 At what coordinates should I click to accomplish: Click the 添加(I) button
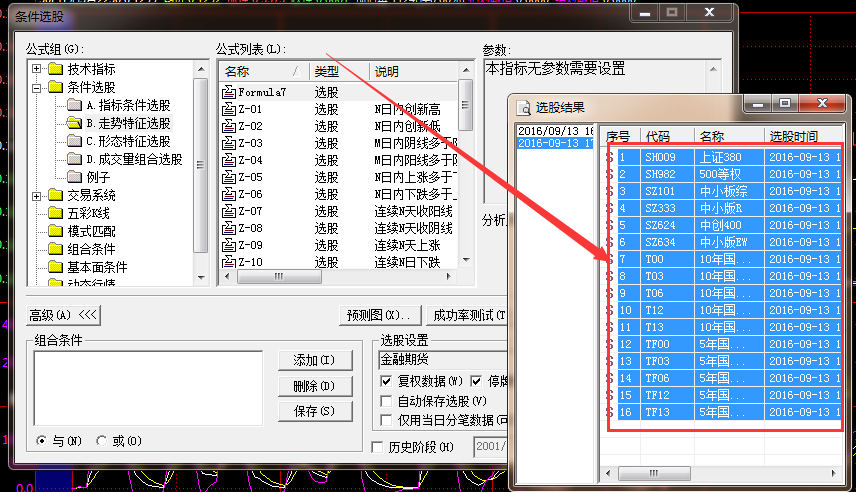click(313, 360)
